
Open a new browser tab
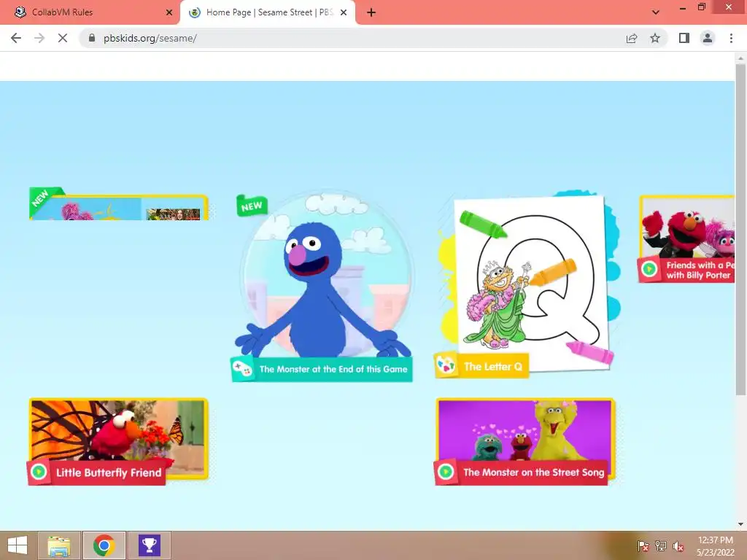point(371,12)
